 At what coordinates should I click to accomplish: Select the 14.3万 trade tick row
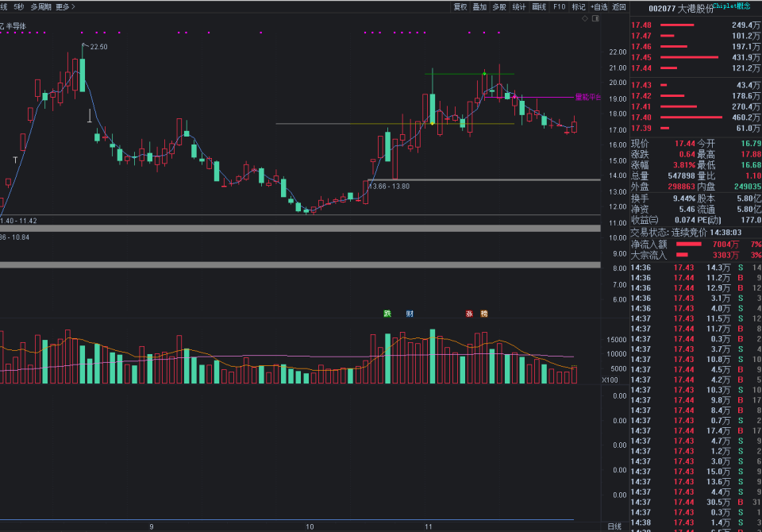click(x=696, y=268)
